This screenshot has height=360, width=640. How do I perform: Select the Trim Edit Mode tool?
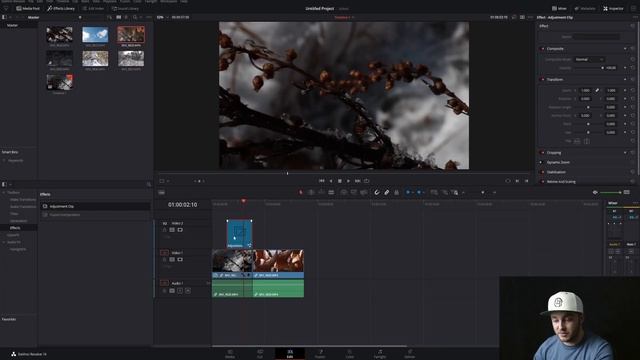pyautogui.click(x=311, y=192)
